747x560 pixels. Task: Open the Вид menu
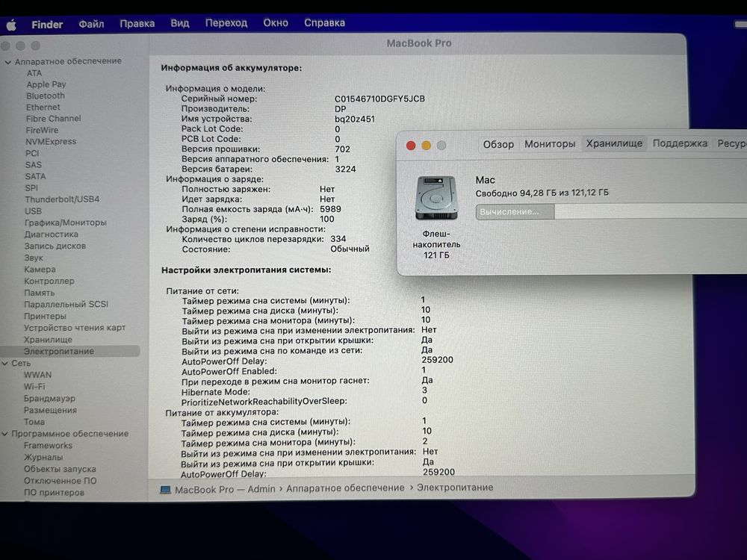[179, 23]
